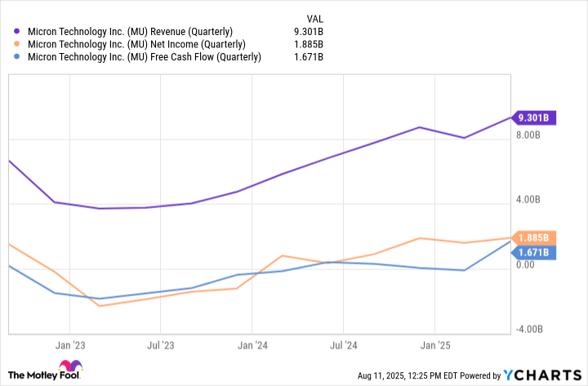Click the Jul '23 x-axis label
Image resolution: width=588 pixels, height=386 pixels.
pyautogui.click(x=161, y=345)
